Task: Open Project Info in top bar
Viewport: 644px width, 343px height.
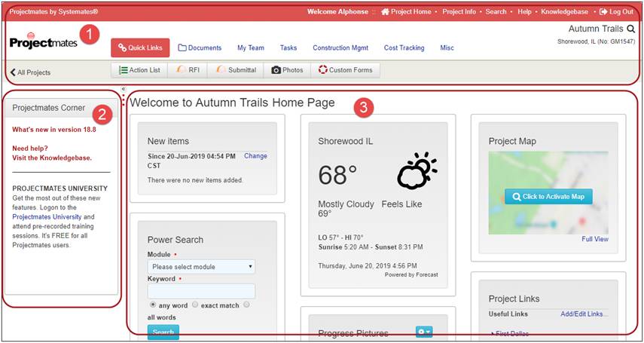Action: pyautogui.click(x=459, y=11)
